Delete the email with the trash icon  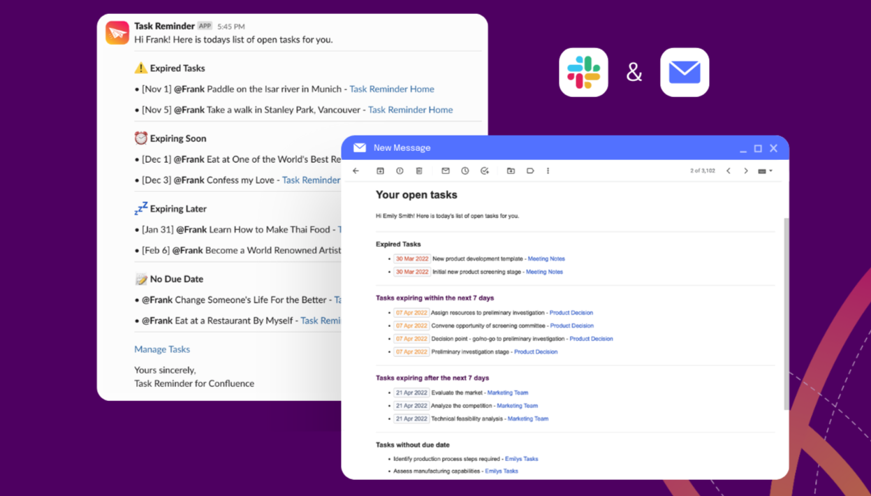tap(419, 171)
